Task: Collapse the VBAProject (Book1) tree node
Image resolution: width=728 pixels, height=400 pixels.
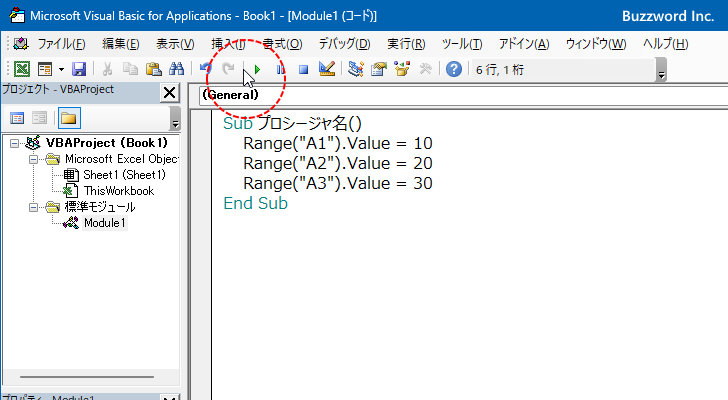Action: click(x=14, y=143)
